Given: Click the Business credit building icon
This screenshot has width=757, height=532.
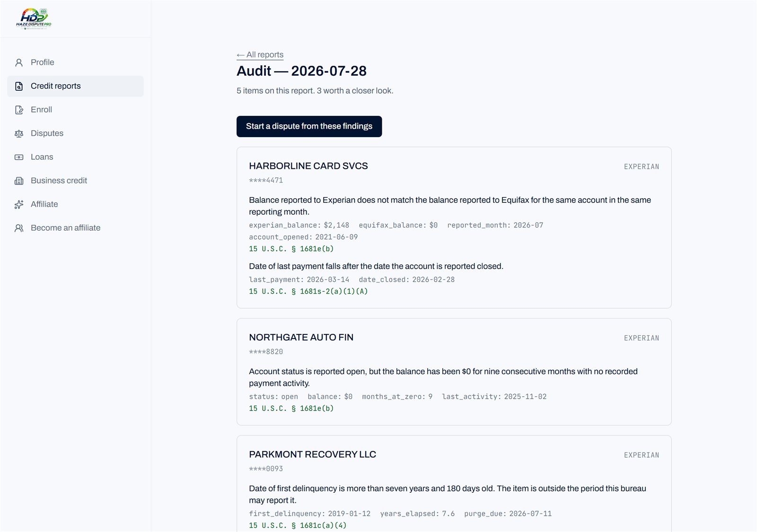Looking at the screenshot, I should (x=19, y=181).
